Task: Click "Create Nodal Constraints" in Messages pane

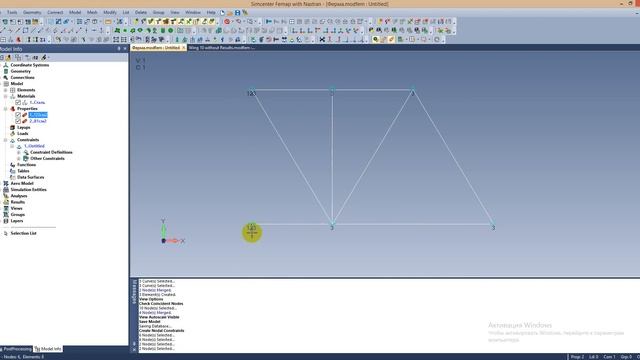Action: (x=162, y=331)
